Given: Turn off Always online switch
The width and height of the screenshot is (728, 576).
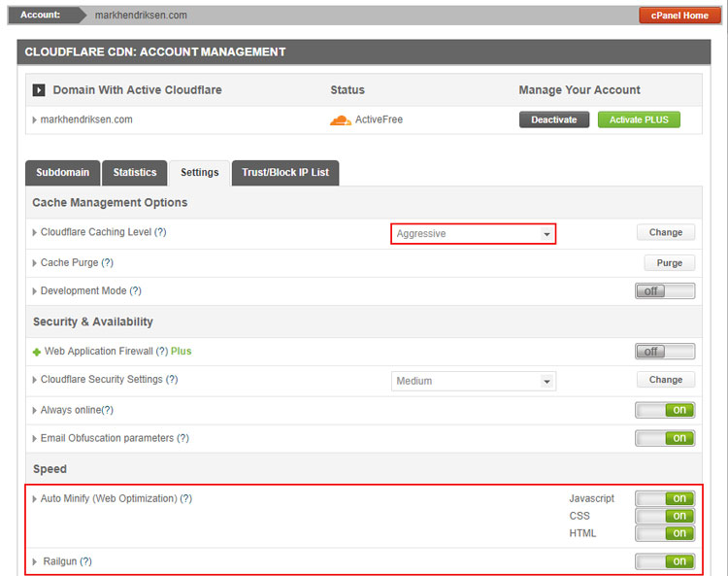Looking at the screenshot, I should [x=665, y=410].
